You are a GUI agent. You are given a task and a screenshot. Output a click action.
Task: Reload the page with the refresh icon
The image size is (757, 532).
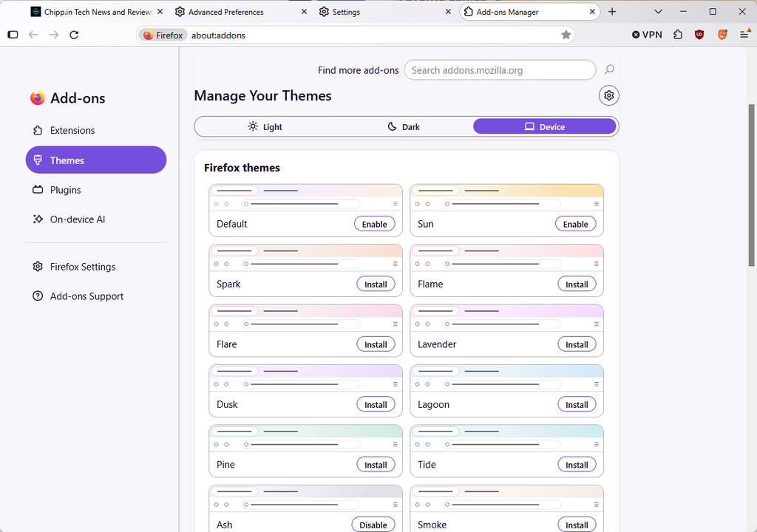pyautogui.click(x=74, y=35)
